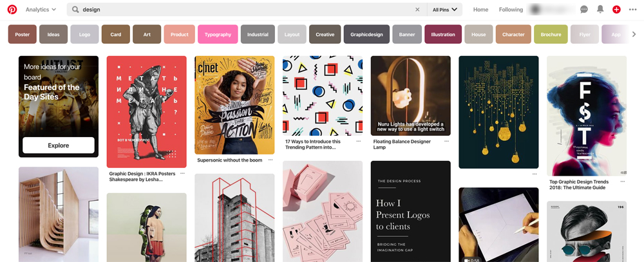Show more category chips with right arrow
Screen dimensions: 644x262
(x=634, y=35)
